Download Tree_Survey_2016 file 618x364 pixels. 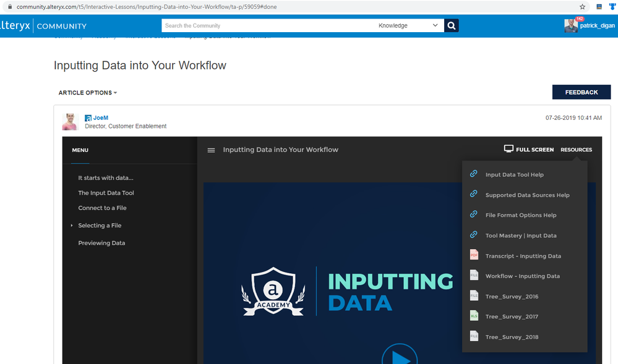point(512,297)
